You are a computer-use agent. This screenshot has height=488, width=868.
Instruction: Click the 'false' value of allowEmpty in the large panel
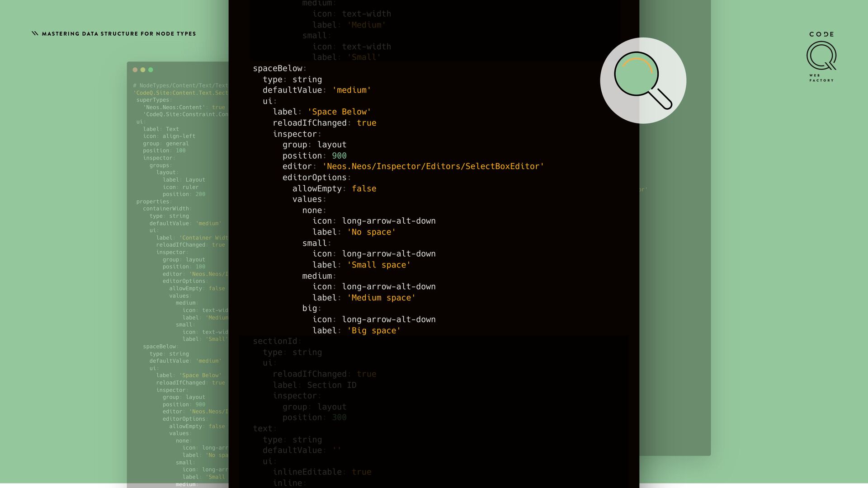click(364, 188)
